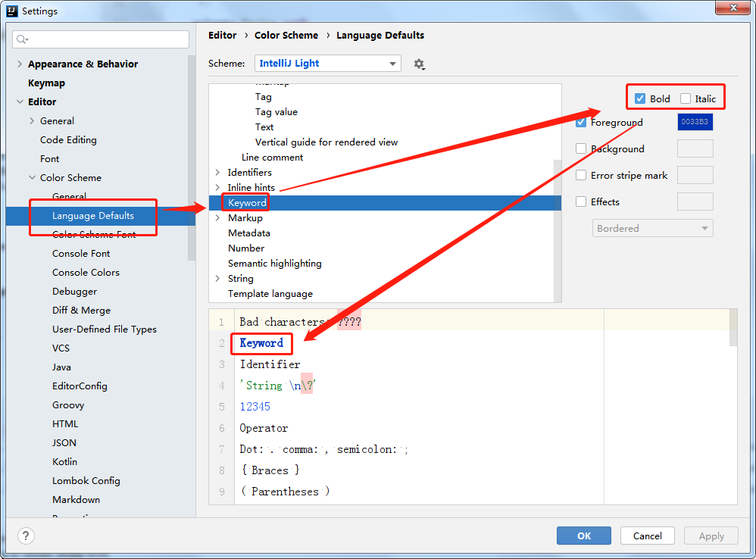Viewport: 756px width, 559px height.
Task: Select Kotlin color settings
Action: pyautogui.click(x=64, y=461)
